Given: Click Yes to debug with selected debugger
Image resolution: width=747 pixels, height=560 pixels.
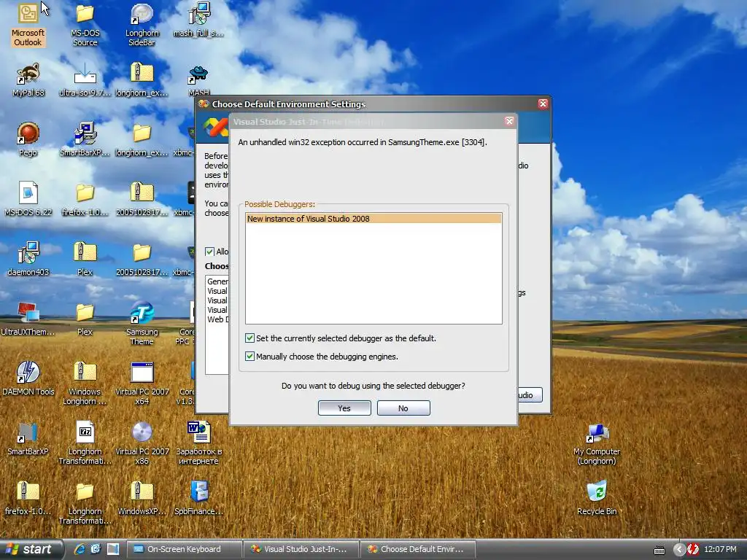Looking at the screenshot, I should [x=344, y=408].
